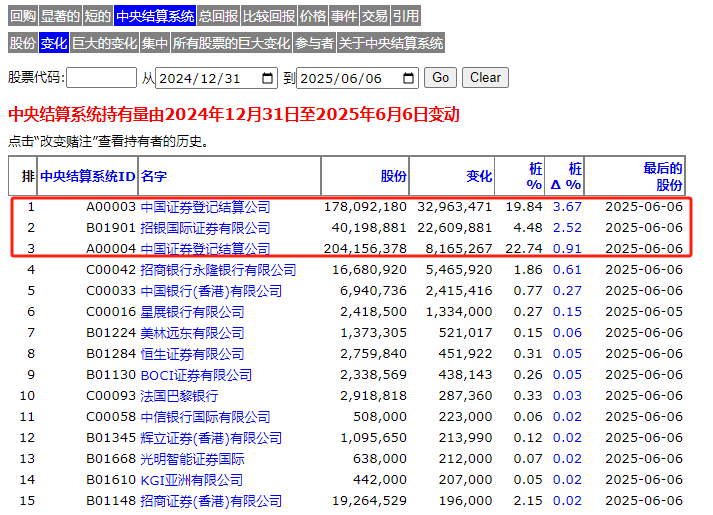Image resolution: width=713 pixels, height=515 pixels.
Task: Click the 引用 tab
Action: (406, 16)
